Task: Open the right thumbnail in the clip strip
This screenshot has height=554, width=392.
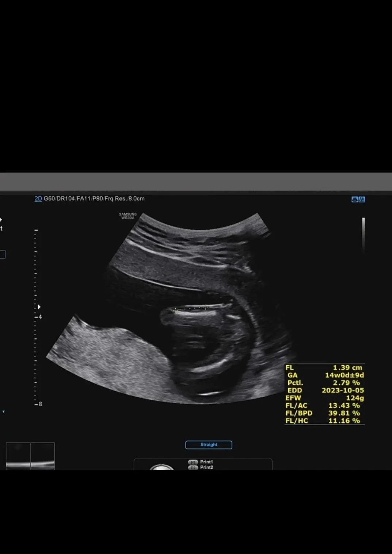Action: tap(43, 456)
